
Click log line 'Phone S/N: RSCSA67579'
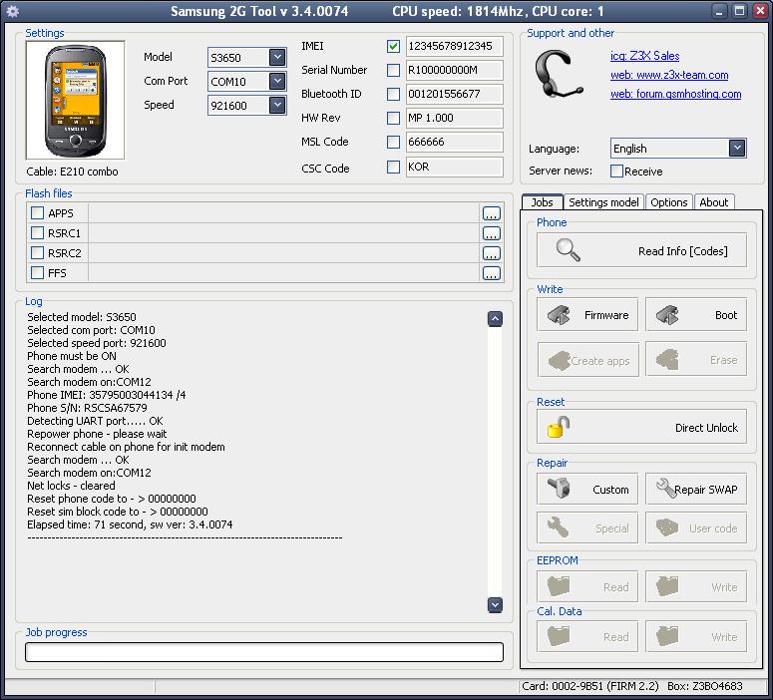point(87,408)
